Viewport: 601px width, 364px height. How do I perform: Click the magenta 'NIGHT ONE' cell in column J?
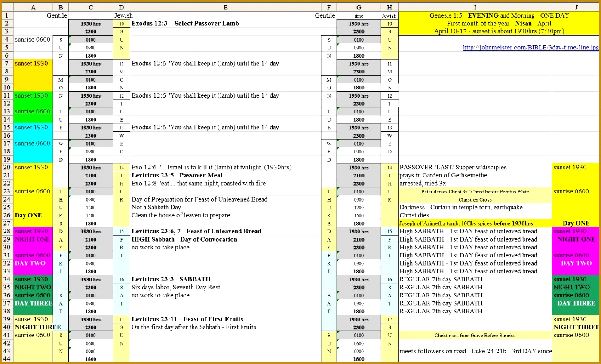coord(576,239)
